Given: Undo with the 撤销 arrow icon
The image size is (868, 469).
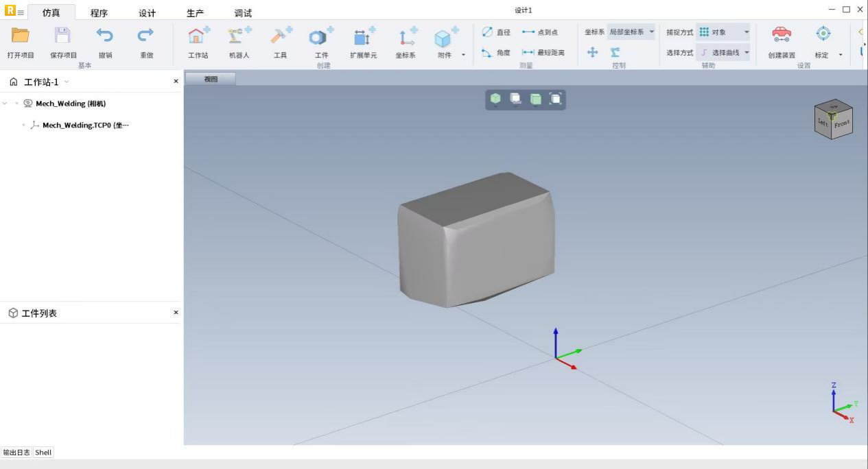Looking at the screenshot, I should click(x=105, y=36).
